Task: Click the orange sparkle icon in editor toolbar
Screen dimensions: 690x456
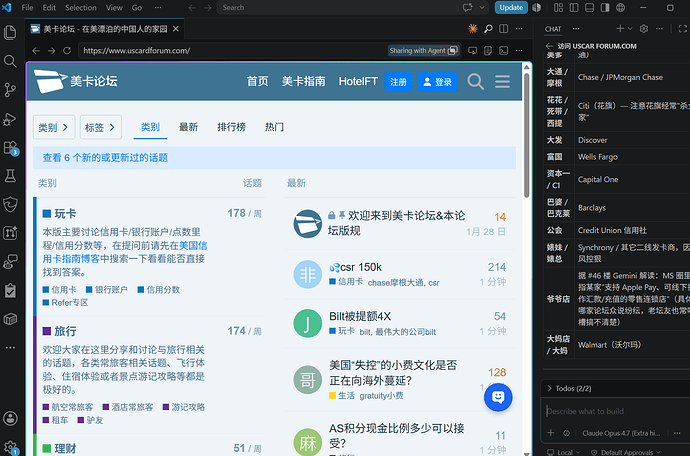Action: (473, 29)
